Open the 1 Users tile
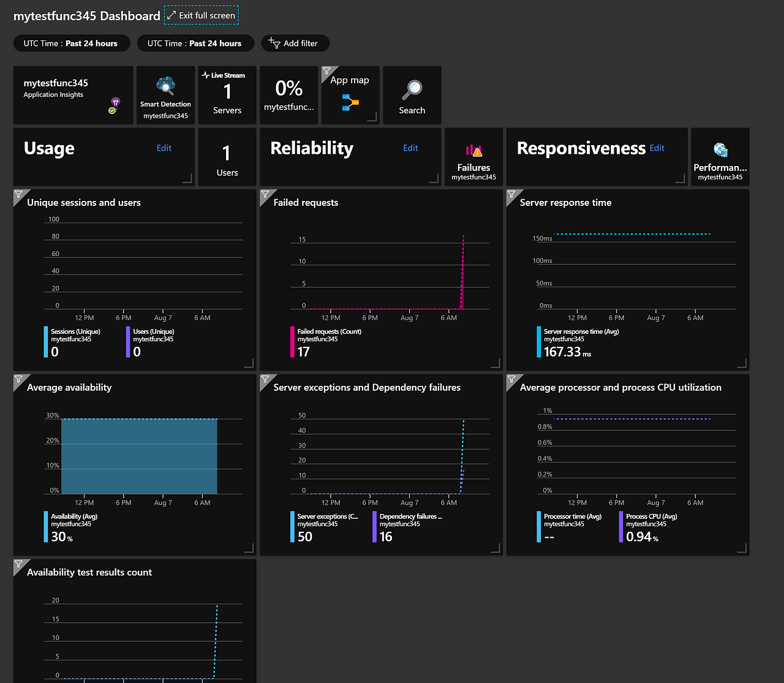The height and width of the screenshot is (683, 784). tap(227, 157)
